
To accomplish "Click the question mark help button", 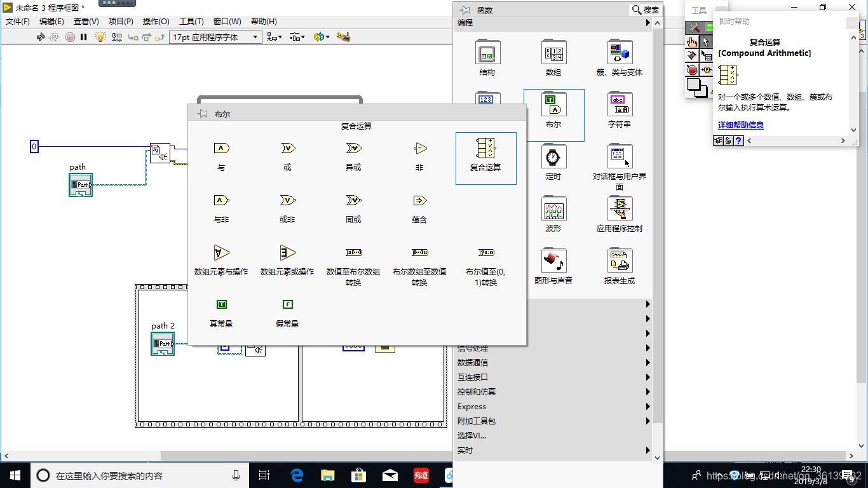I will (x=738, y=141).
